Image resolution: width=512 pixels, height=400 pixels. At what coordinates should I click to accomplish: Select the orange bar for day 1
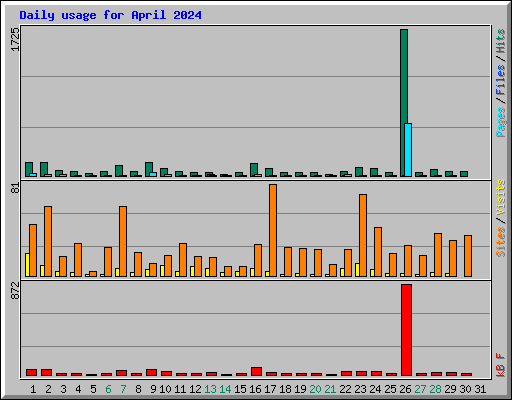click(33, 250)
